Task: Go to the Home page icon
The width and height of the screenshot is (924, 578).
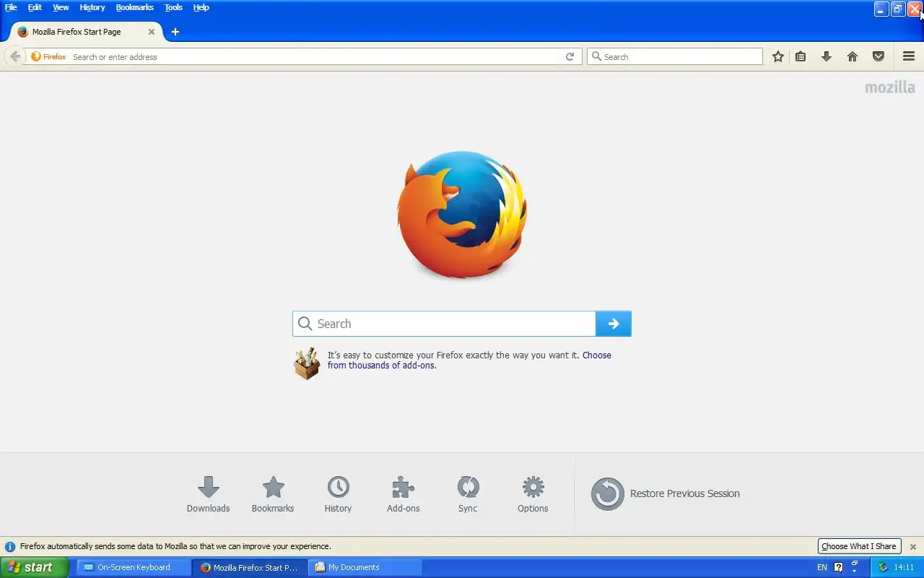Action: pos(853,56)
